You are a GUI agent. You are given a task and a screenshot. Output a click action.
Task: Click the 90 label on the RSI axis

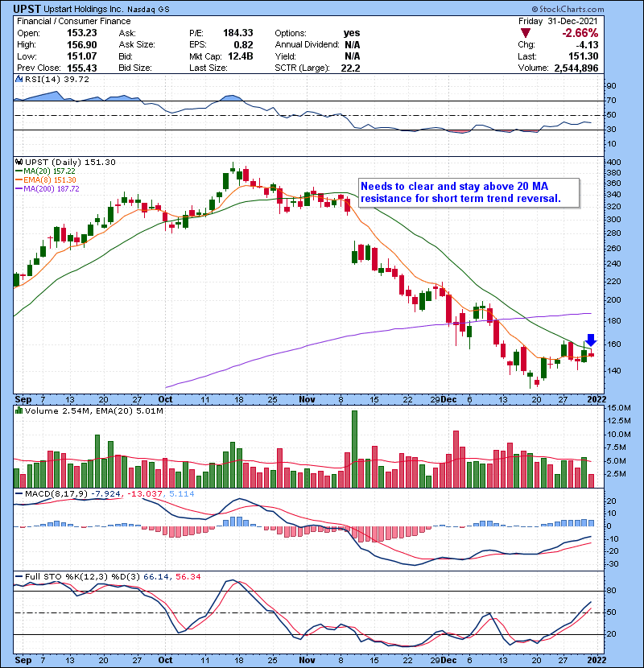[611, 86]
